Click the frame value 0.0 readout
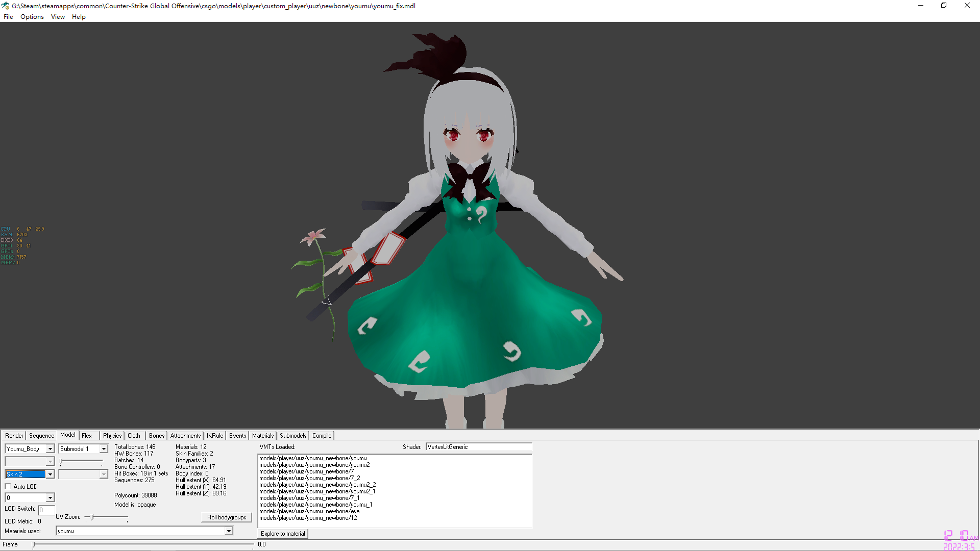The width and height of the screenshot is (980, 551). click(262, 544)
